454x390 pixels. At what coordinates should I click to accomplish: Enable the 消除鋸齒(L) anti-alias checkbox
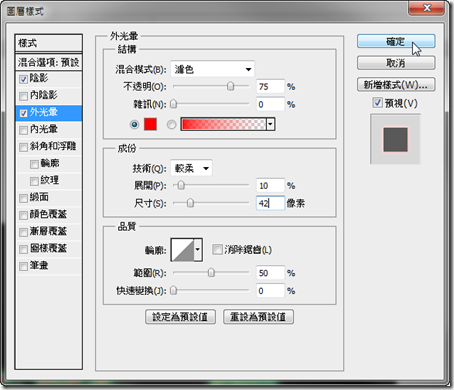[217, 249]
